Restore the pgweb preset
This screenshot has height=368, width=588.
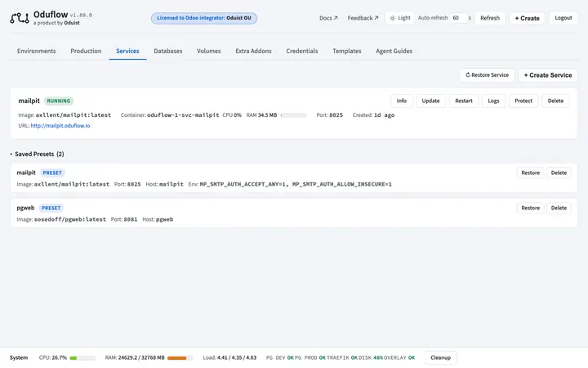(530, 208)
